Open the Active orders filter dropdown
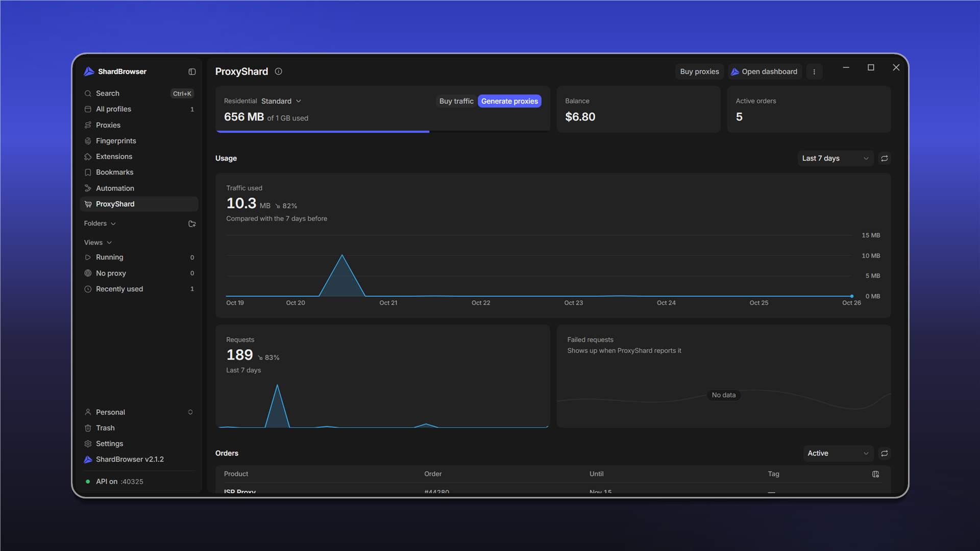This screenshot has width=980, height=551. [x=838, y=454]
